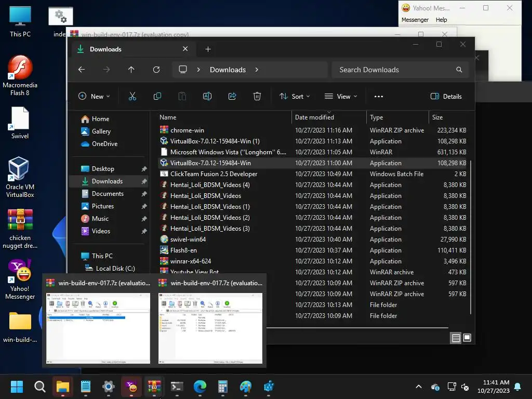Click the Rename icon in Explorer toolbar
532x399 pixels.
pos(207,96)
